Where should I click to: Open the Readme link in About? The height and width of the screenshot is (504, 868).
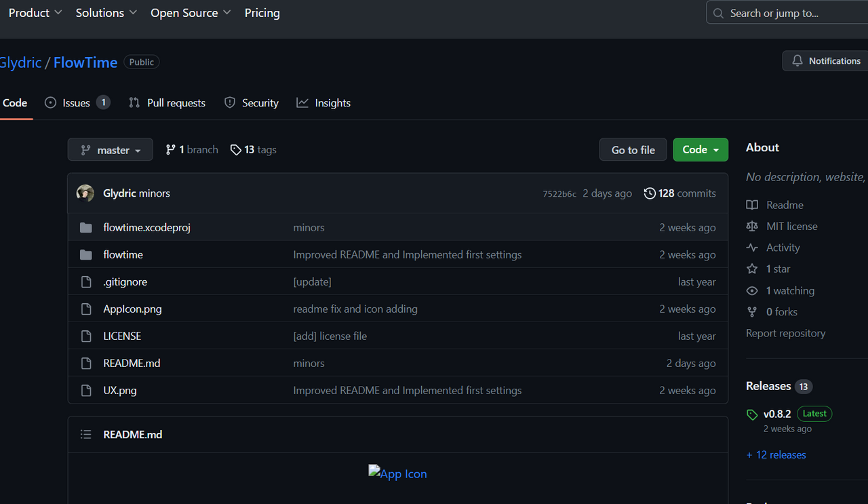pyautogui.click(x=785, y=205)
